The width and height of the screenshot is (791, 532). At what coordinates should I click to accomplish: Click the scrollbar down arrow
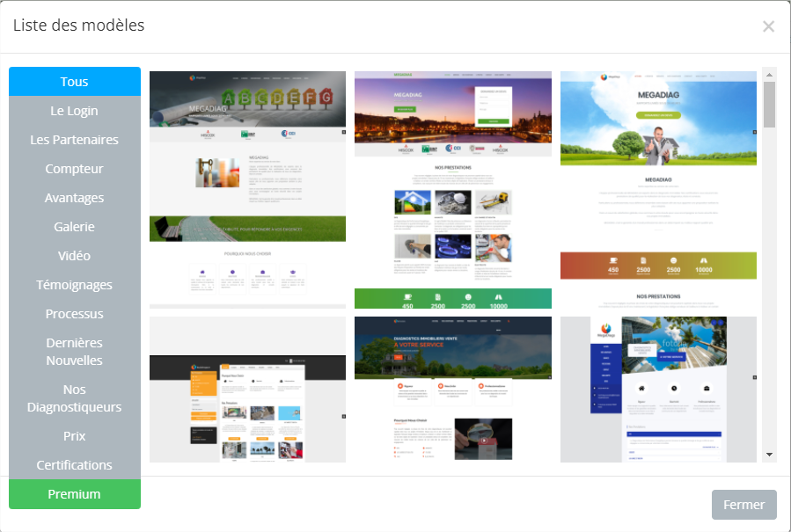pos(769,455)
